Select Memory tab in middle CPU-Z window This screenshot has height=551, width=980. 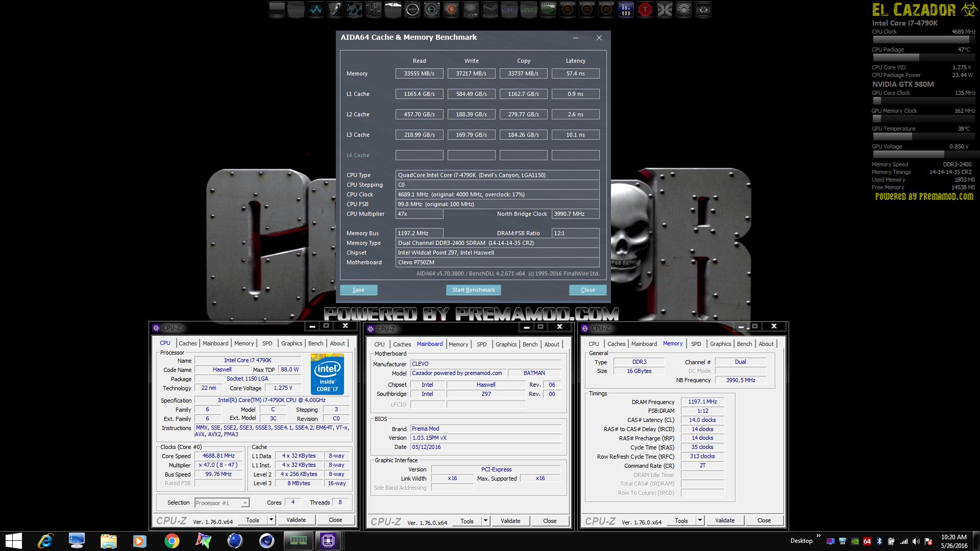tap(458, 344)
